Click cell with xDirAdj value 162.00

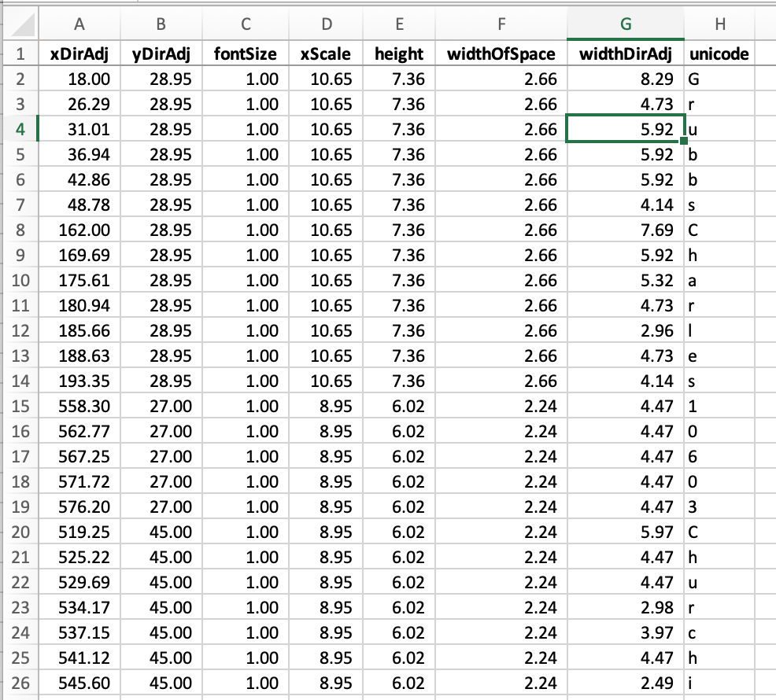(x=79, y=230)
